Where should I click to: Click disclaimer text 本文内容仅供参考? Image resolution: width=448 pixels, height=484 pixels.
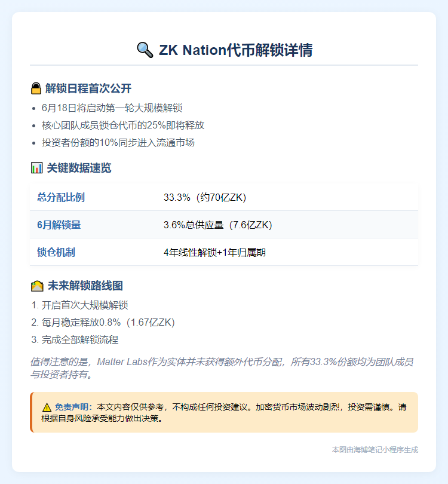(130, 407)
